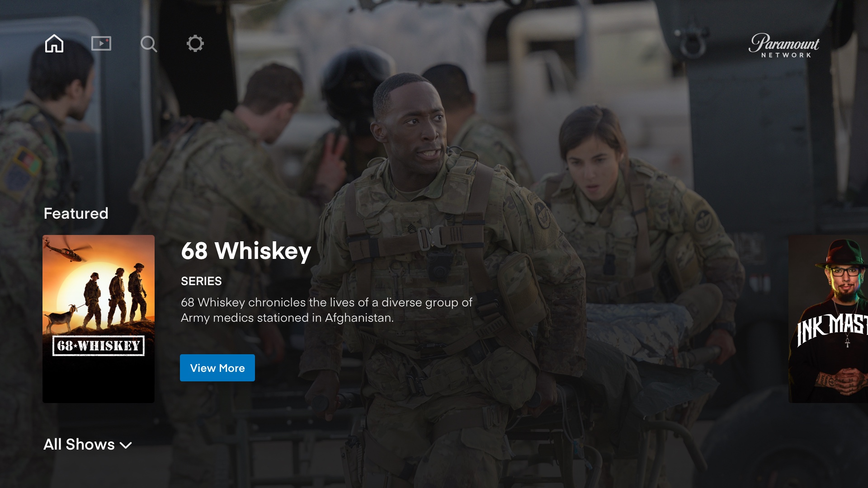This screenshot has height=488, width=868.
Task: Select the Ink Master poster thumbnail
Action: pos(828,319)
